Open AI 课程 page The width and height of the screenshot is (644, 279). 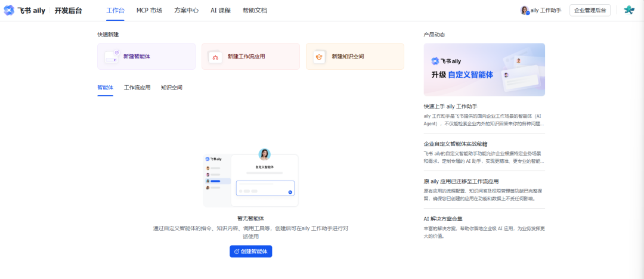pos(221,11)
